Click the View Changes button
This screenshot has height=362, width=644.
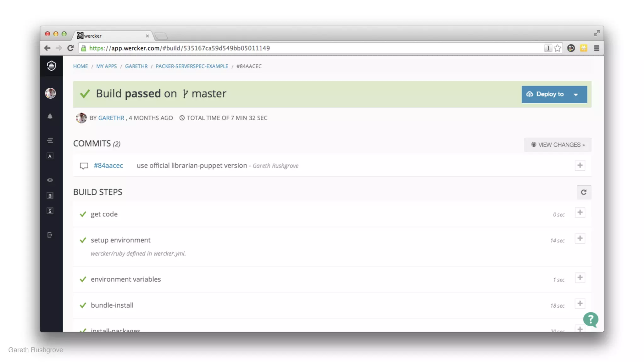(558, 145)
